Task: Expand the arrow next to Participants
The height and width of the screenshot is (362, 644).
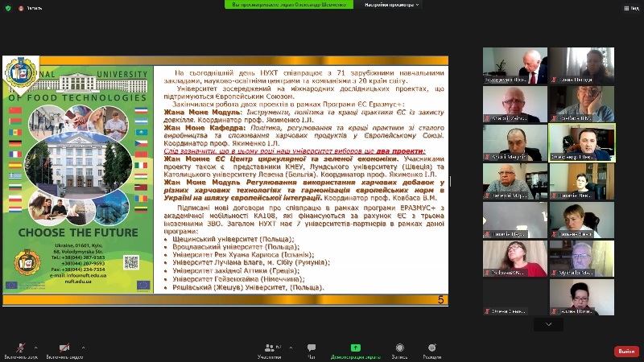Action: point(291,348)
